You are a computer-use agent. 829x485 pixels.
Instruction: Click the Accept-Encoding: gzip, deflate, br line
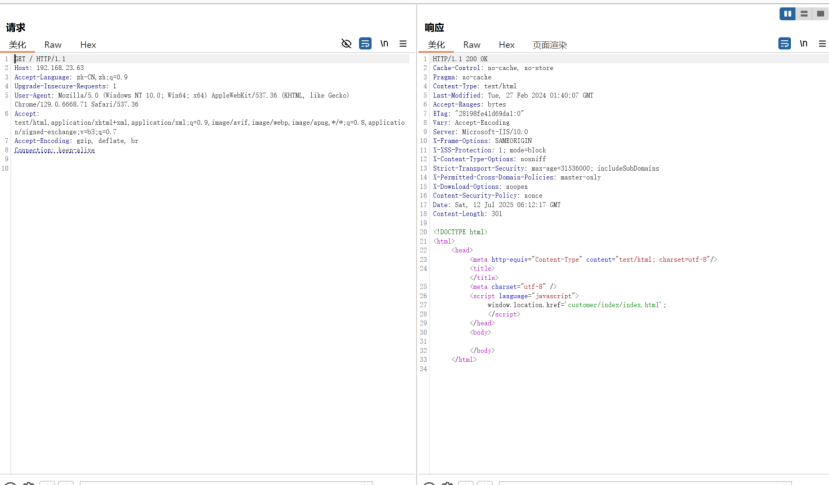point(76,141)
